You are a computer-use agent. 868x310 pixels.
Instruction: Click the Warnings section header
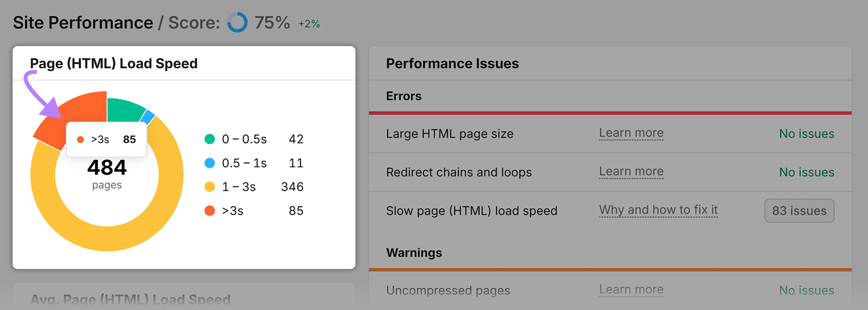coord(414,253)
